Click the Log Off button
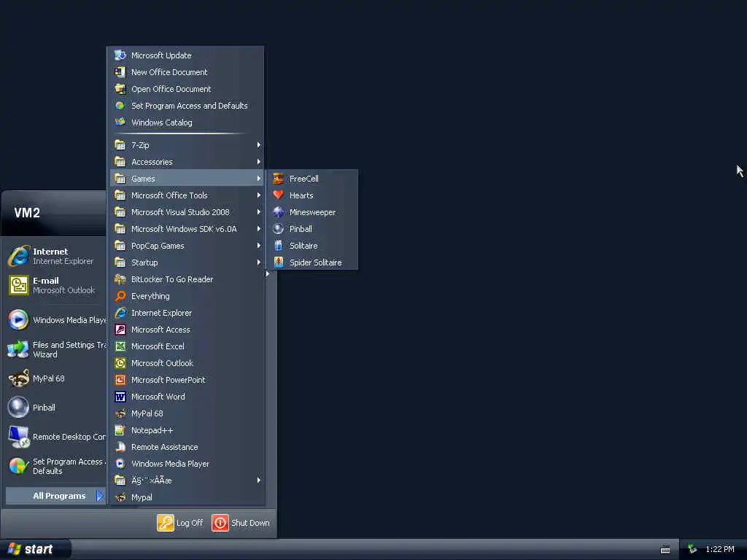747x560 pixels. coord(180,523)
